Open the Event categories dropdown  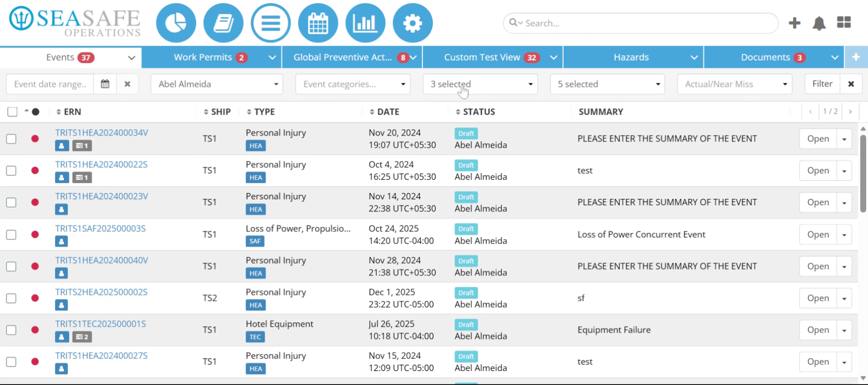tap(353, 84)
